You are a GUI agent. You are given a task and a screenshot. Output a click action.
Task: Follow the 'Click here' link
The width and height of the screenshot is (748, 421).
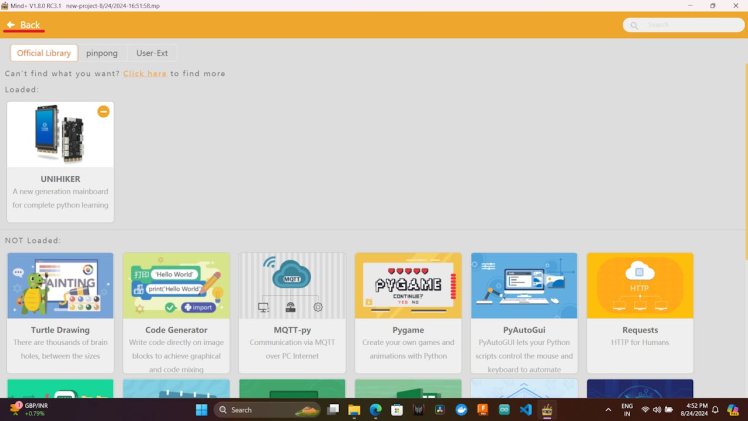145,73
